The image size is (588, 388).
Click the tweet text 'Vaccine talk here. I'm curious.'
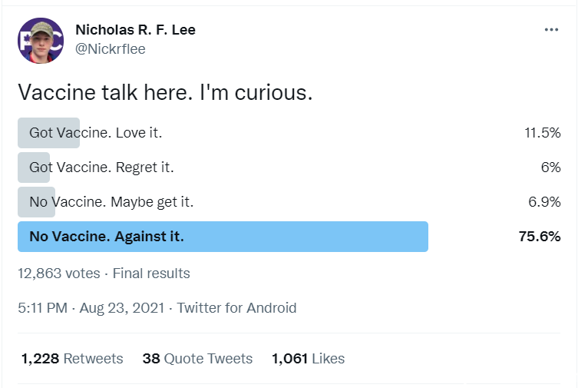165,92
